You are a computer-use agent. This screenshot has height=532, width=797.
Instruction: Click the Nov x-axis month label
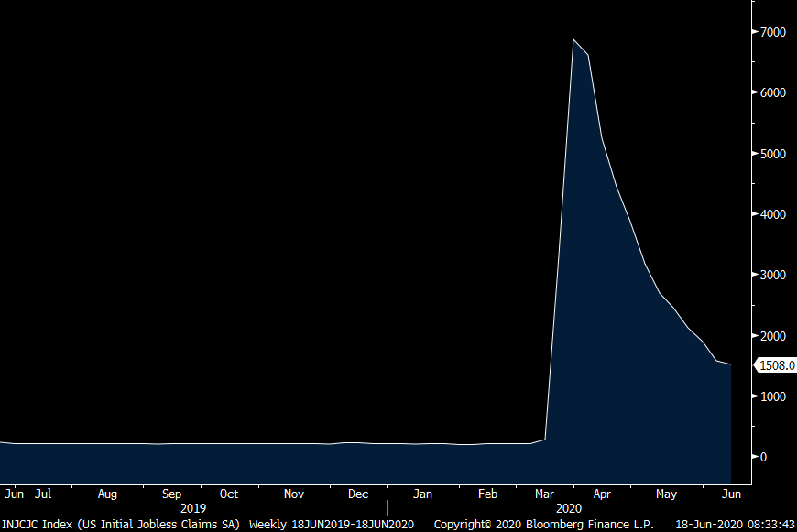pos(294,494)
